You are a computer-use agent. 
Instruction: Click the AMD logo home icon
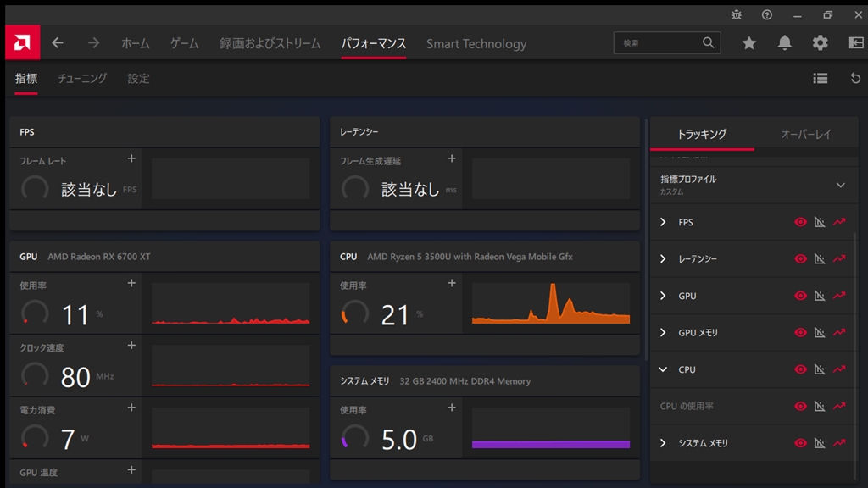click(x=22, y=42)
